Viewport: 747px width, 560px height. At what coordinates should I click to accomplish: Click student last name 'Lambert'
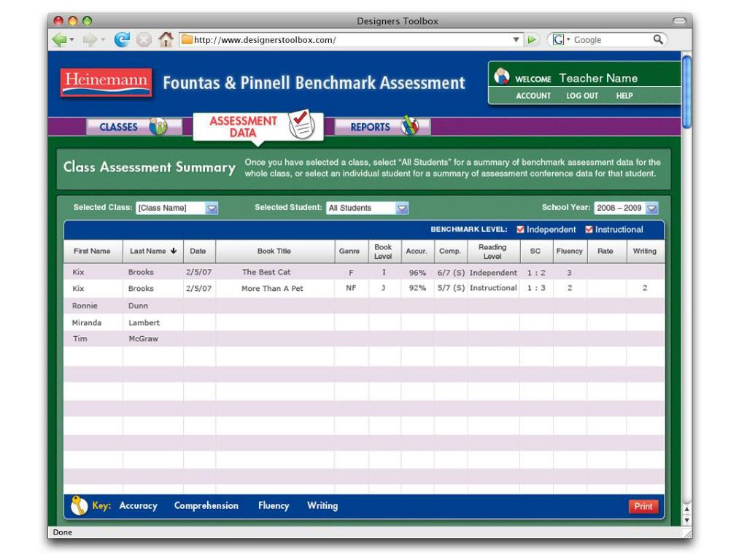pos(144,322)
